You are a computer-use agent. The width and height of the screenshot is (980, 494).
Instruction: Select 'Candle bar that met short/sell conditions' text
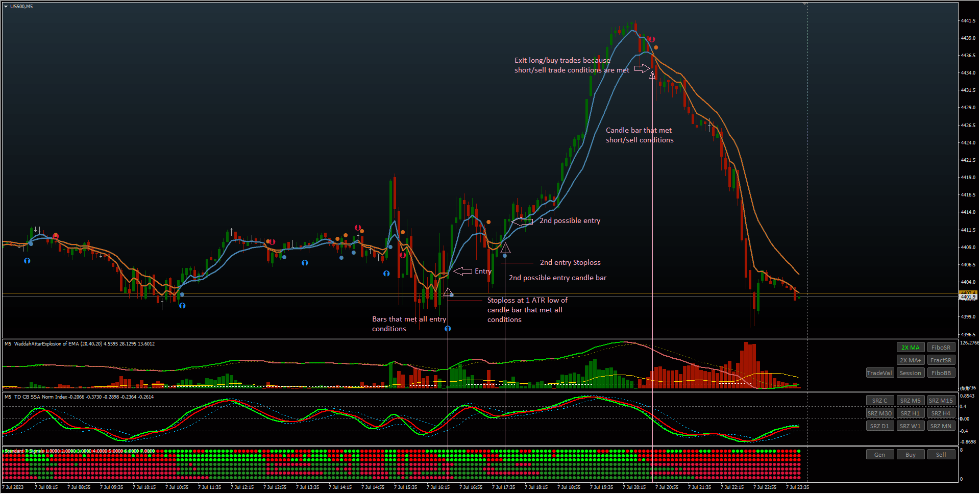(x=640, y=135)
